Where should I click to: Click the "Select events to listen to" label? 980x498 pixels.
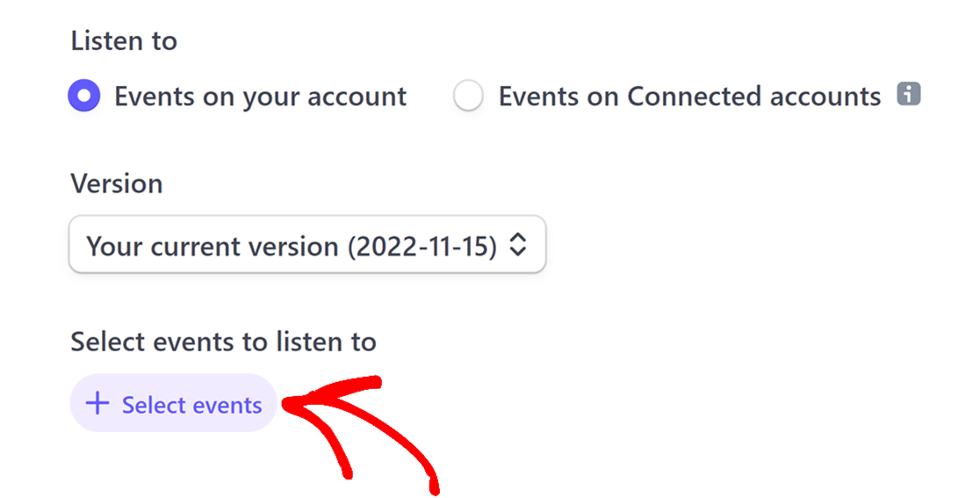(x=223, y=341)
